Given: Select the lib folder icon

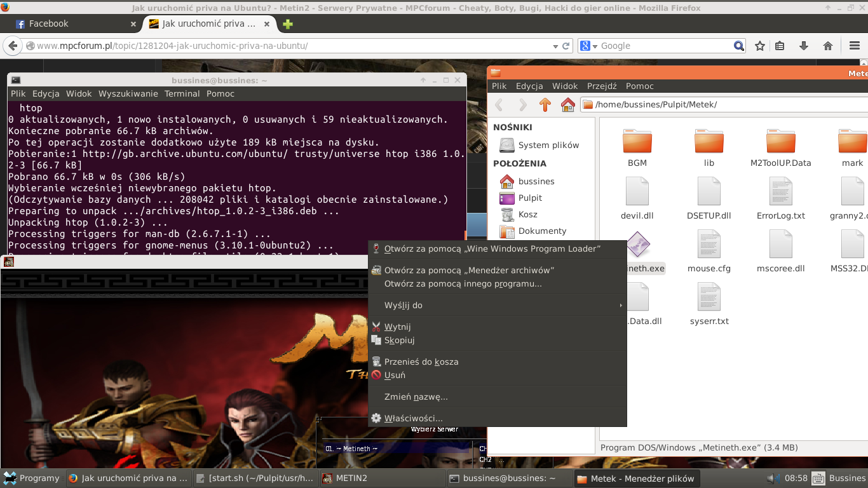Looking at the screenshot, I should pos(709,141).
